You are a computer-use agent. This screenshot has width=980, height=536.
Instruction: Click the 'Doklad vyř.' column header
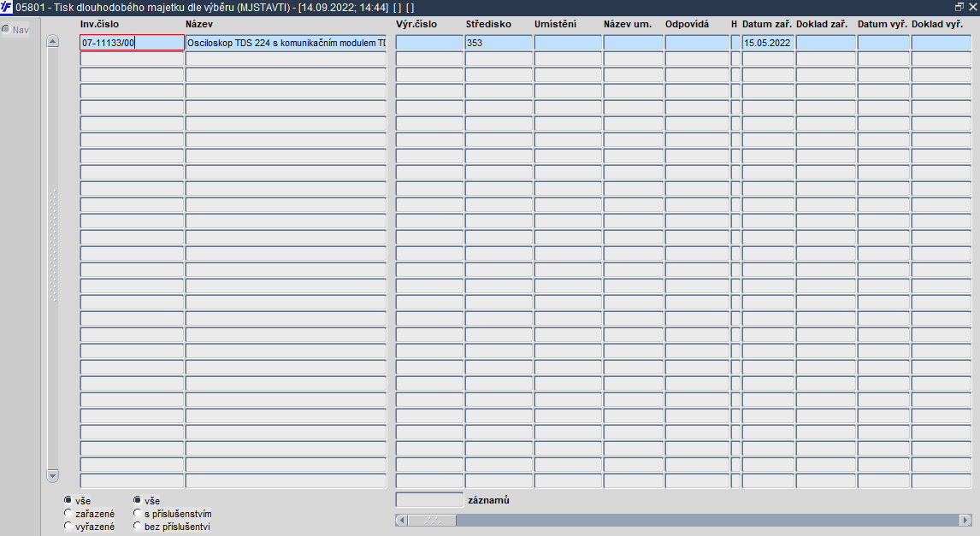[937, 24]
